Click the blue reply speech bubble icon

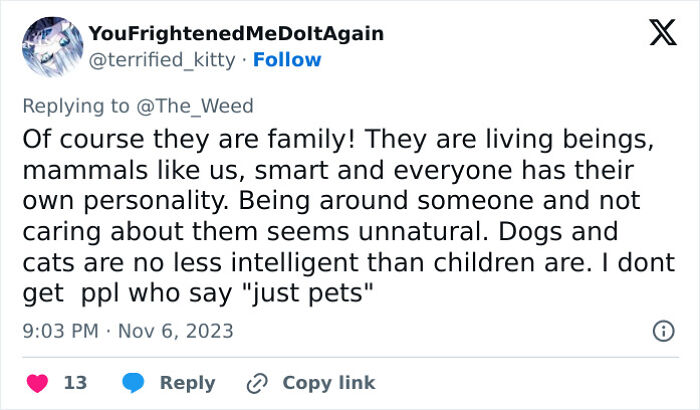135,383
